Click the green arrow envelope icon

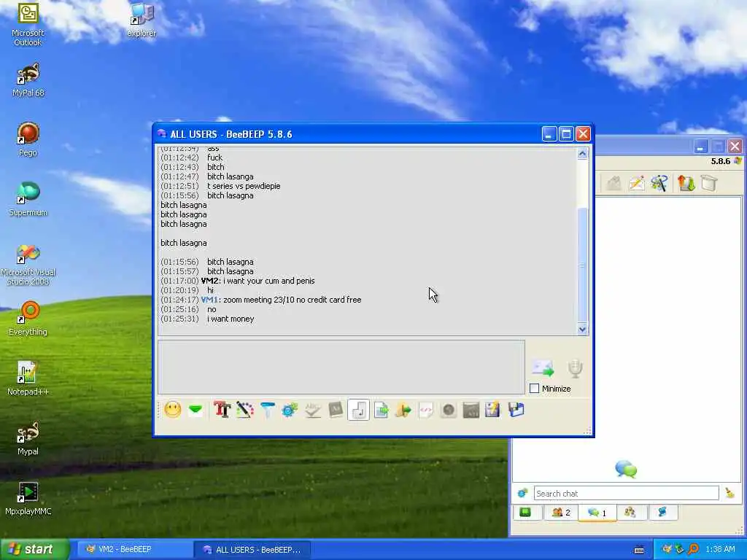click(196, 410)
